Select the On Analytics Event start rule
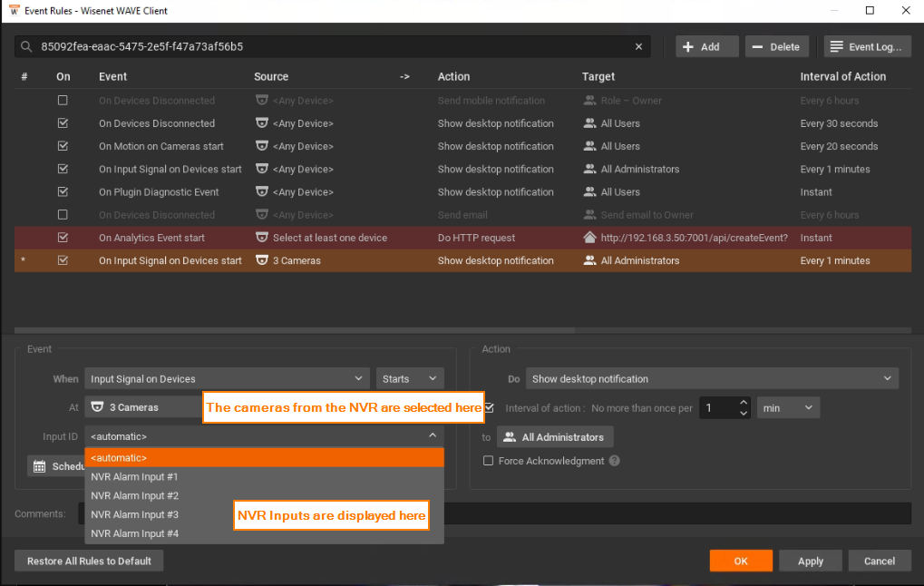The height and width of the screenshot is (586, 924). click(x=462, y=238)
